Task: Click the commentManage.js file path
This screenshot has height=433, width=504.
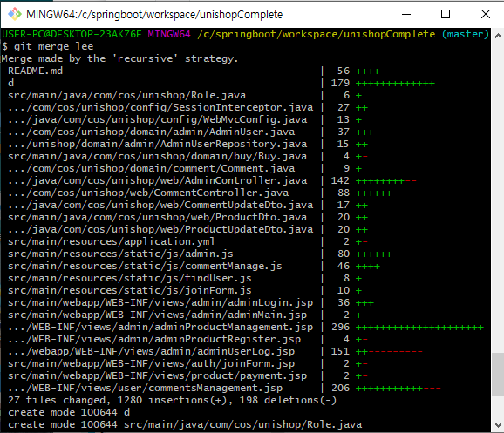Action: (x=145, y=266)
